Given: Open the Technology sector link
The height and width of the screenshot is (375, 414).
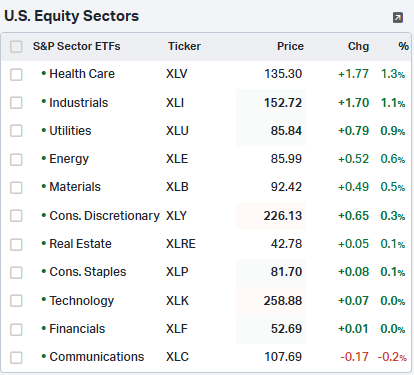Looking at the screenshot, I should coord(82,301).
